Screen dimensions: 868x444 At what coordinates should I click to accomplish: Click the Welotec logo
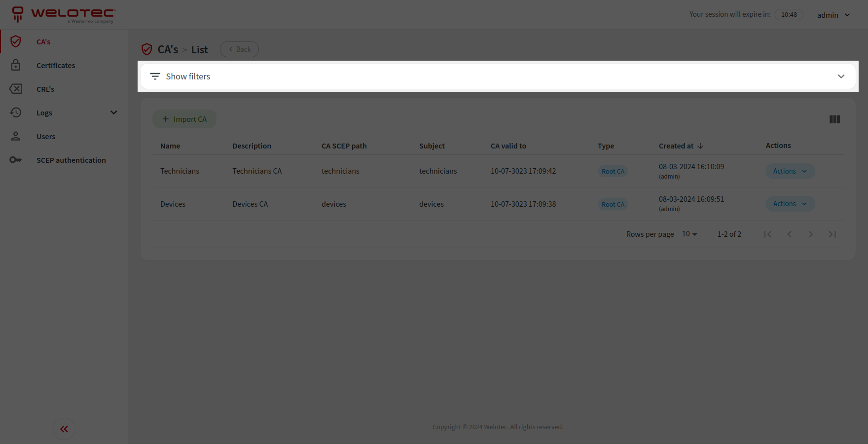coord(63,14)
